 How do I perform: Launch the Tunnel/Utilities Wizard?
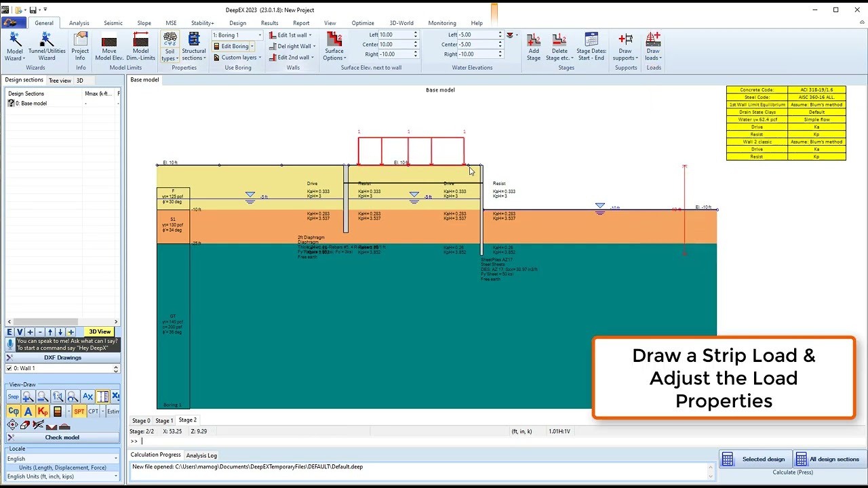(47, 46)
